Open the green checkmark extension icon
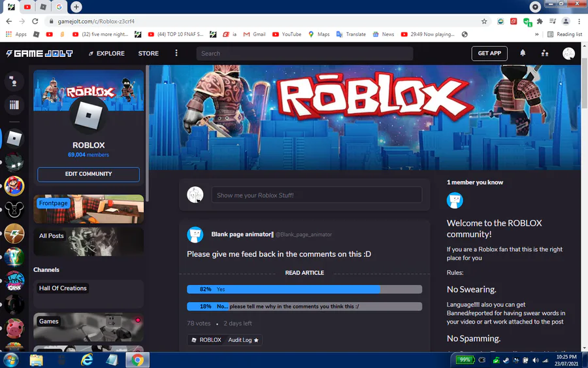Screen dimensions: 588x368 tap(527, 22)
